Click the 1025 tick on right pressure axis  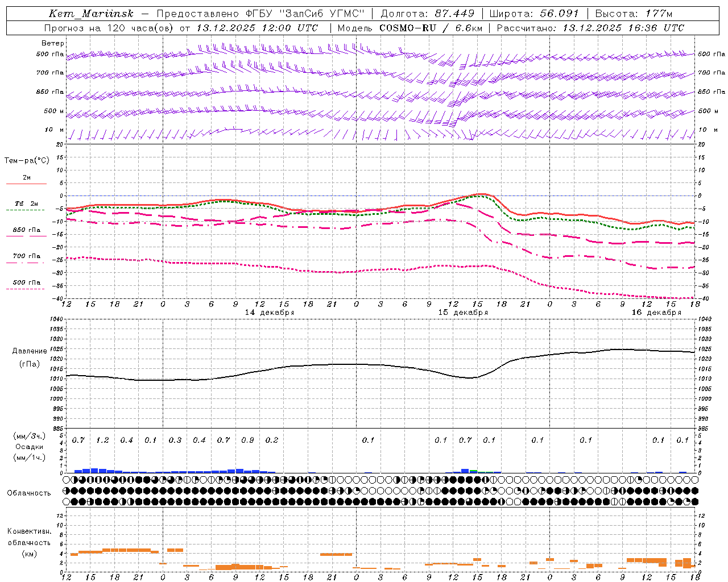[705, 349]
